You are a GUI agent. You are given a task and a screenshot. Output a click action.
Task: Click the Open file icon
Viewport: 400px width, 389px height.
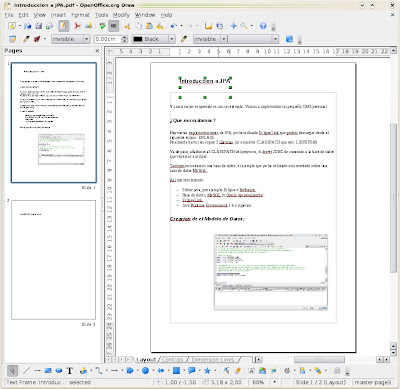click(28, 26)
